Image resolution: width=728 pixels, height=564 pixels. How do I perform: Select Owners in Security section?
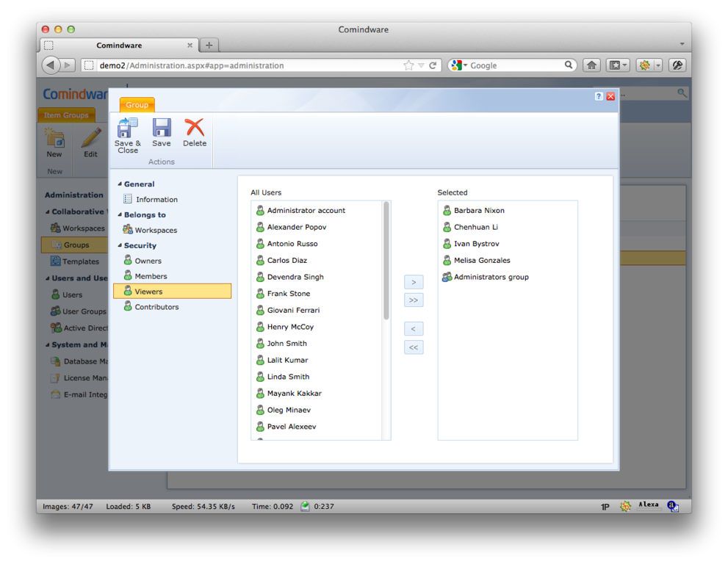[148, 261]
